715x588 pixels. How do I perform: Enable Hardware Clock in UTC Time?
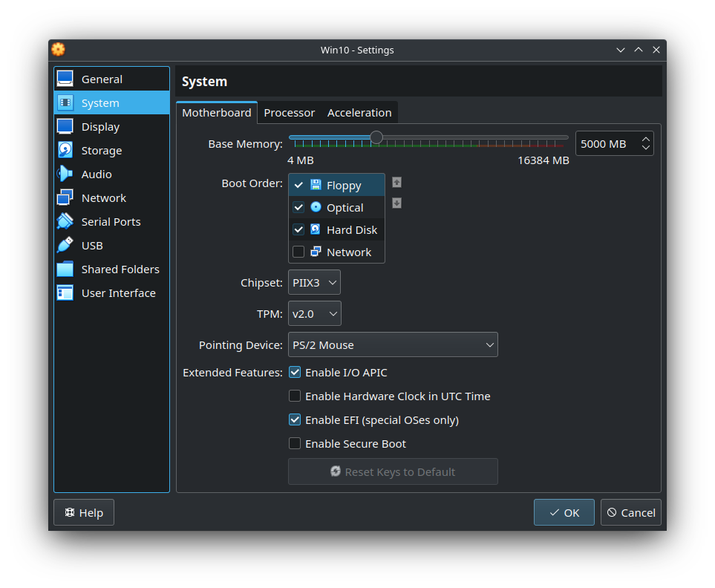click(295, 396)
